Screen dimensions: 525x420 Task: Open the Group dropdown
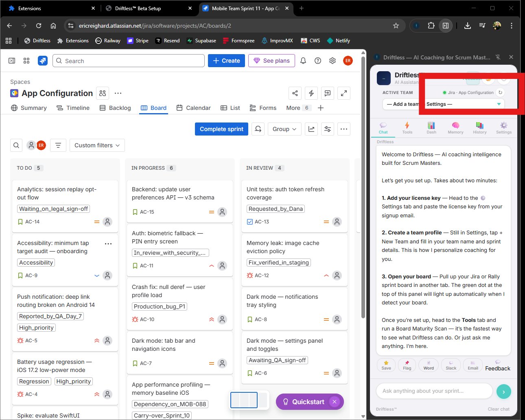pos(284,129)
